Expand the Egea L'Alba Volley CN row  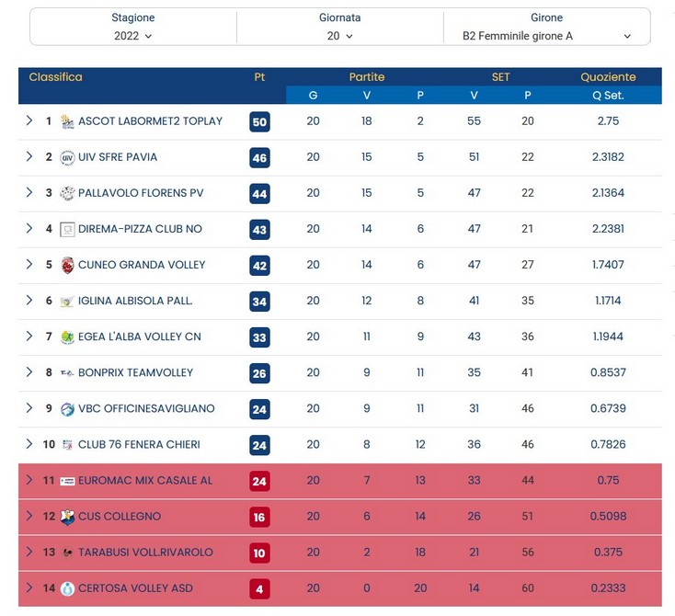(x=29, y=336)
